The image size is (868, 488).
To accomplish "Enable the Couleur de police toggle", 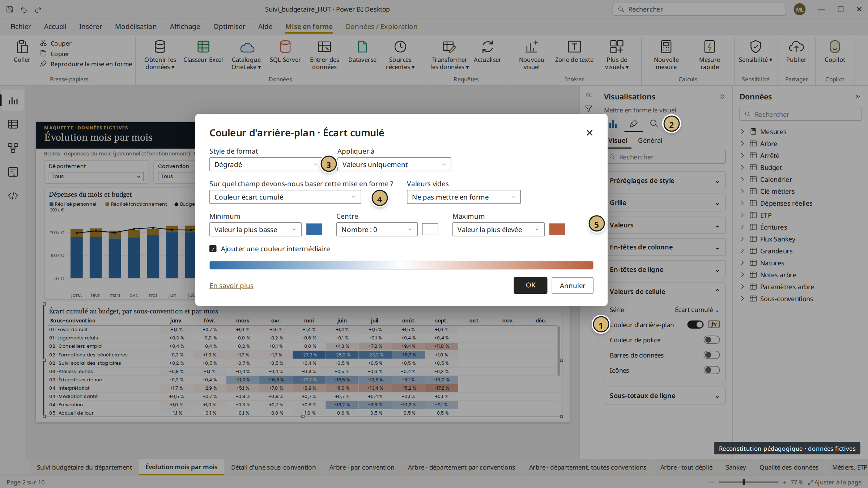I will pyautogui.click(x=711, y=340).
